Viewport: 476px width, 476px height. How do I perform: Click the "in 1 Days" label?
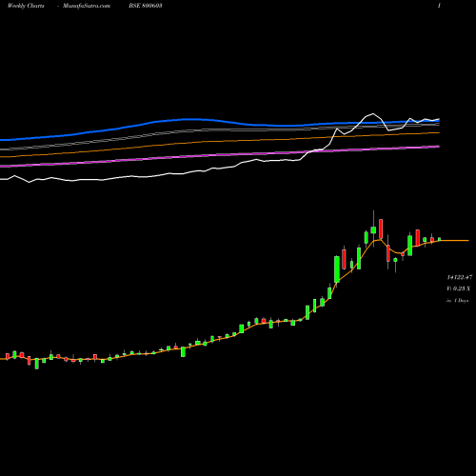pyautogui.click(x=458, y=300)
